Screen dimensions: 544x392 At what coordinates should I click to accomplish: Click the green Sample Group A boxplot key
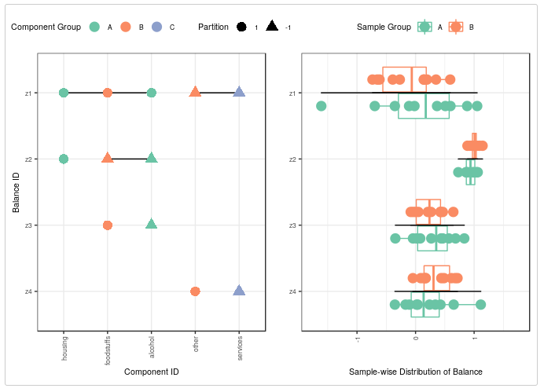pyautogui.click(x=425, y=27)
